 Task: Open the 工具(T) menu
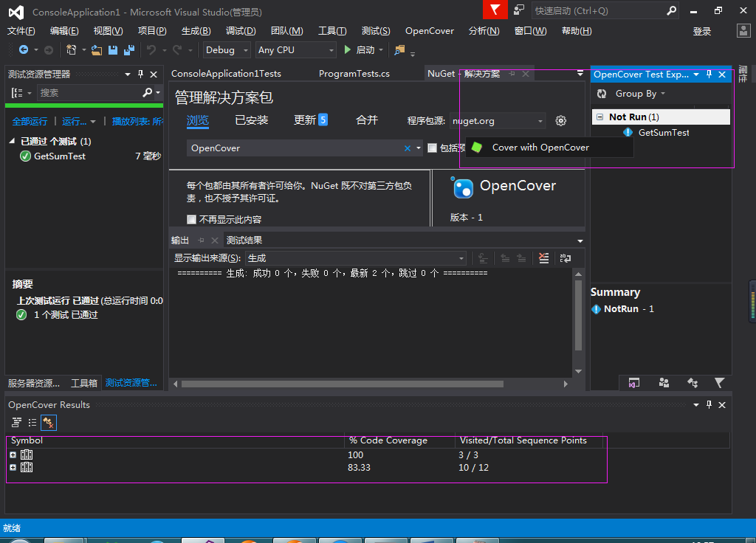coord(332,31)
